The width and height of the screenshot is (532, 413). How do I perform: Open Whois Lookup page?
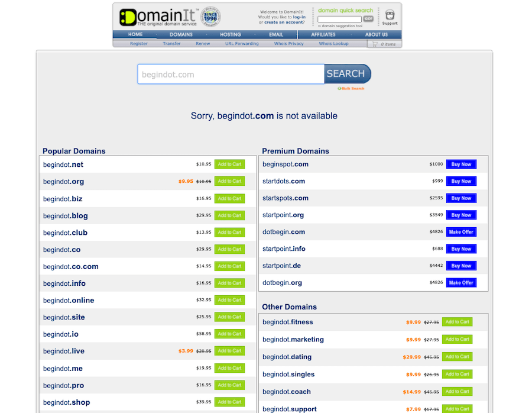(x=333, y=43)
